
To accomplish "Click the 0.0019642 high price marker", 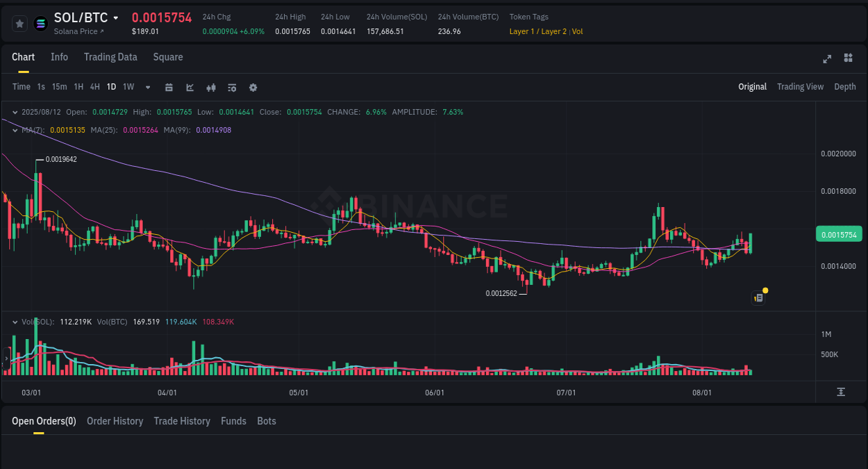I will (x=61, y=159).
